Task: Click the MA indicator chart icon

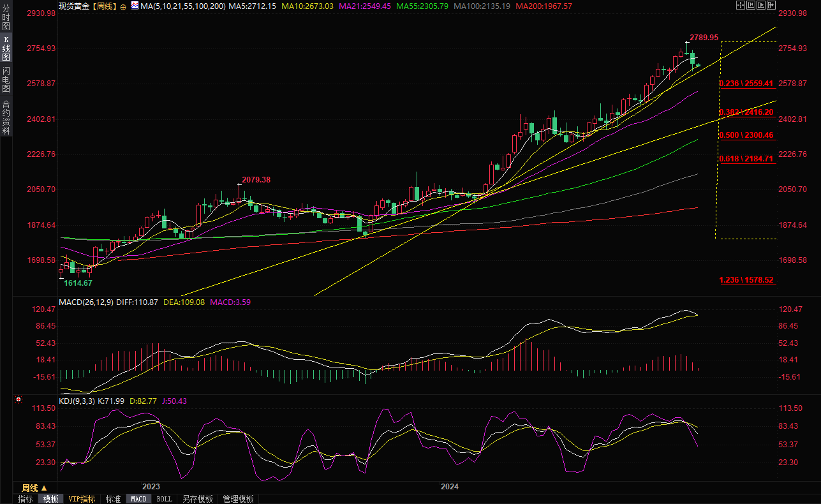Action: coord(135,5)
